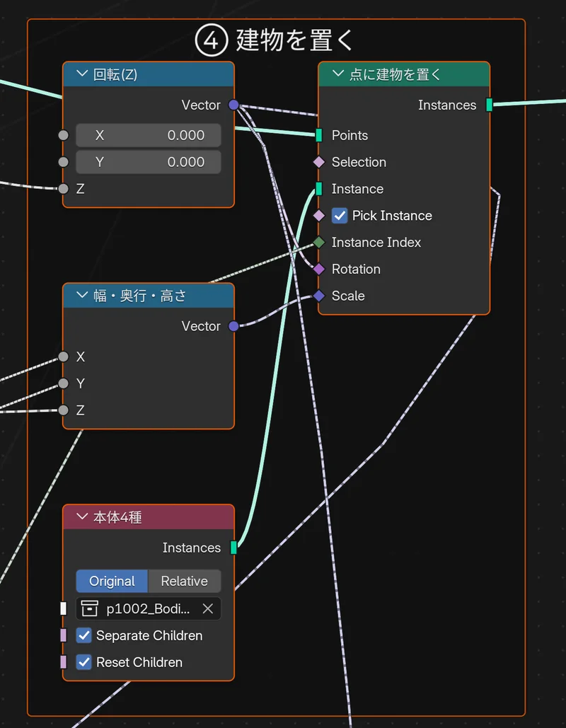Collapse the 幅・奥行・高さ node chevron

point(82,295)
